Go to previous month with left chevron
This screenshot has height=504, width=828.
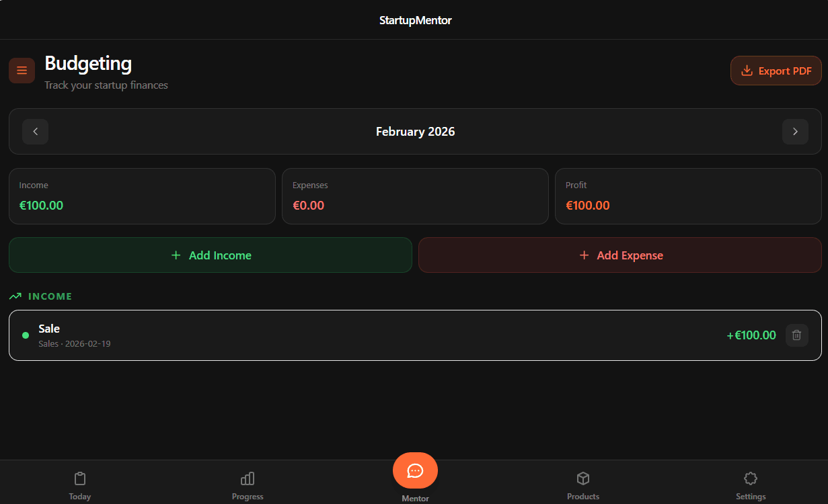[x=35, y=132]
